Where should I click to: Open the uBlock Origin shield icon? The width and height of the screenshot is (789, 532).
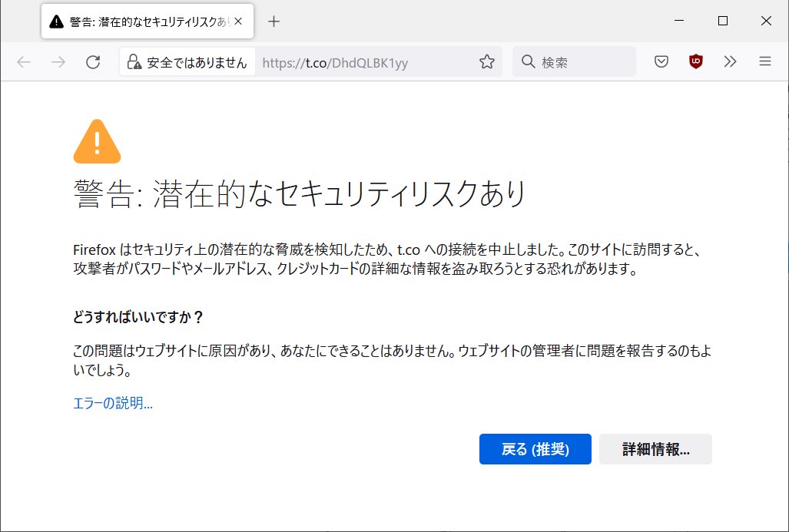(x=695, y=61)
